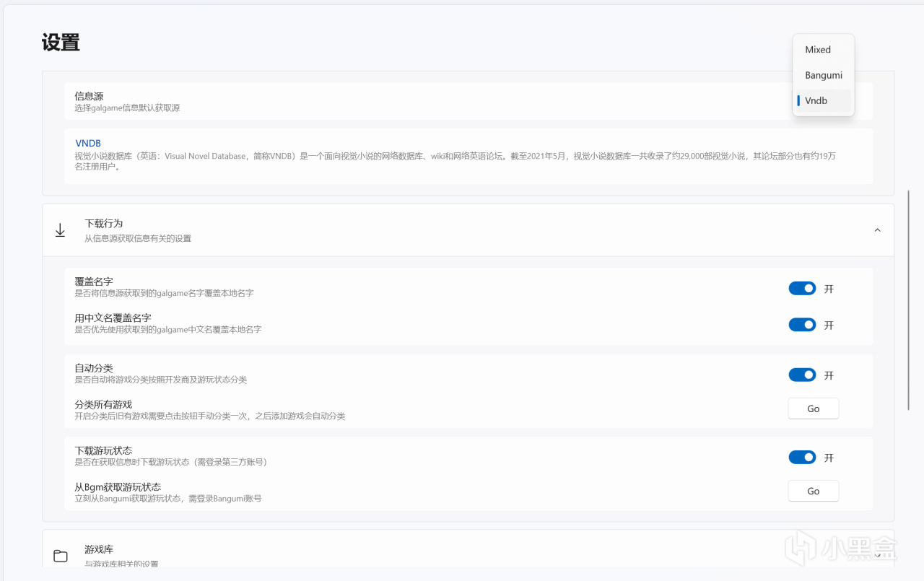Image resolution: width=924 pixels, height=581 pixels.
Task: Click the 游戏库 folder icon
Action: 61,556
